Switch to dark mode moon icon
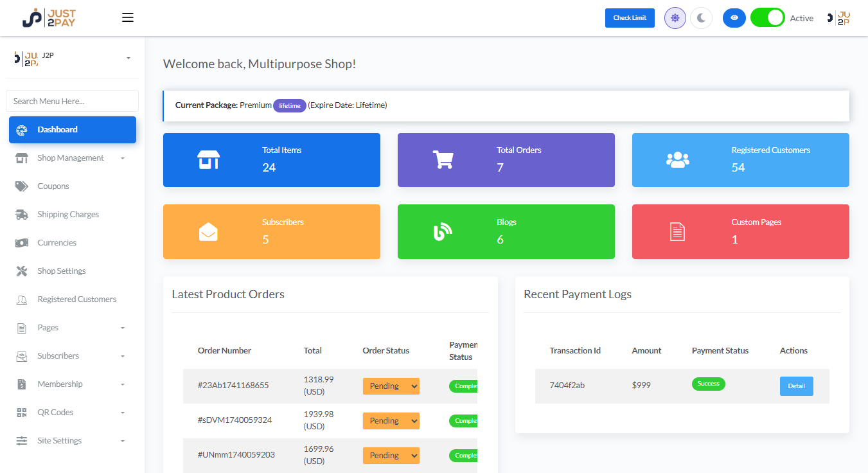This screenshot has width=868, height=473. [x=701, y=18]
